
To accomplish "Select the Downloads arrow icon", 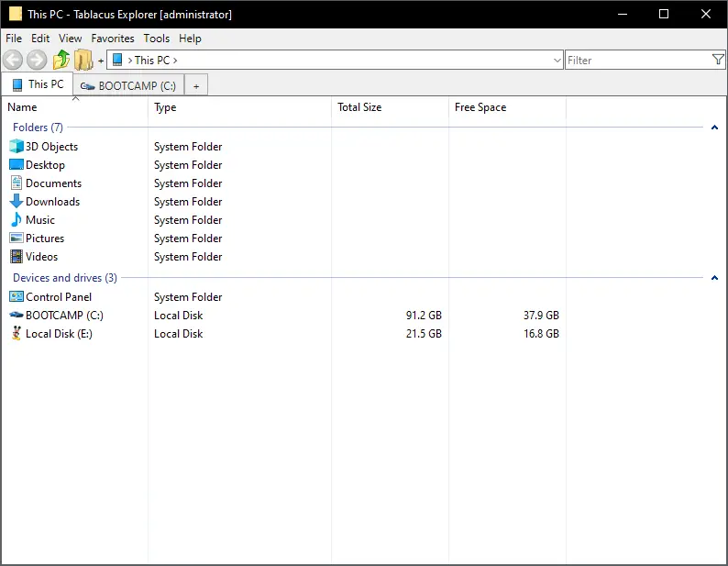I will tap(17, 201).
